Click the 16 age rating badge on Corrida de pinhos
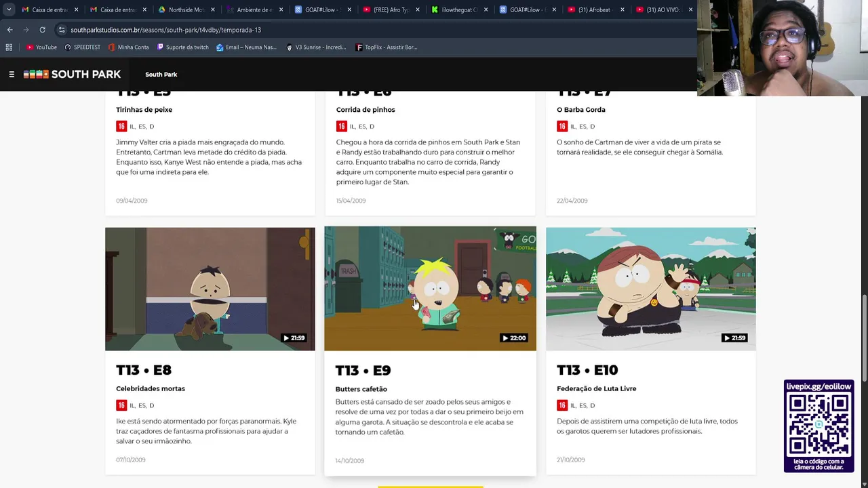 (x=342, y=126)
